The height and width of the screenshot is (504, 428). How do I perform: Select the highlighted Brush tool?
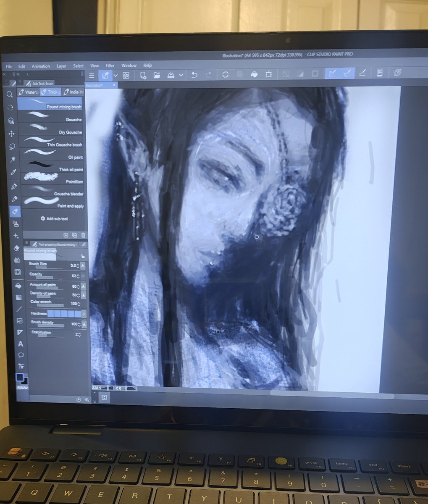coord(15,211)
